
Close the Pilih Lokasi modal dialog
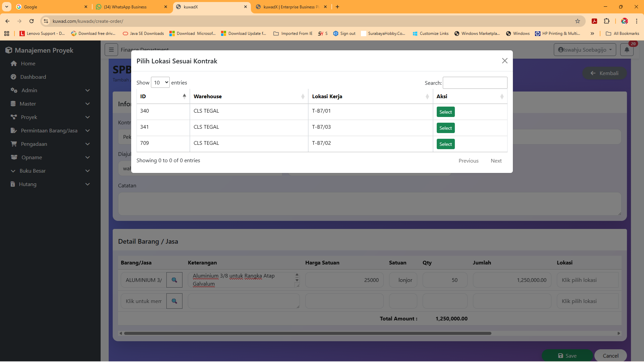coord(504,61)
